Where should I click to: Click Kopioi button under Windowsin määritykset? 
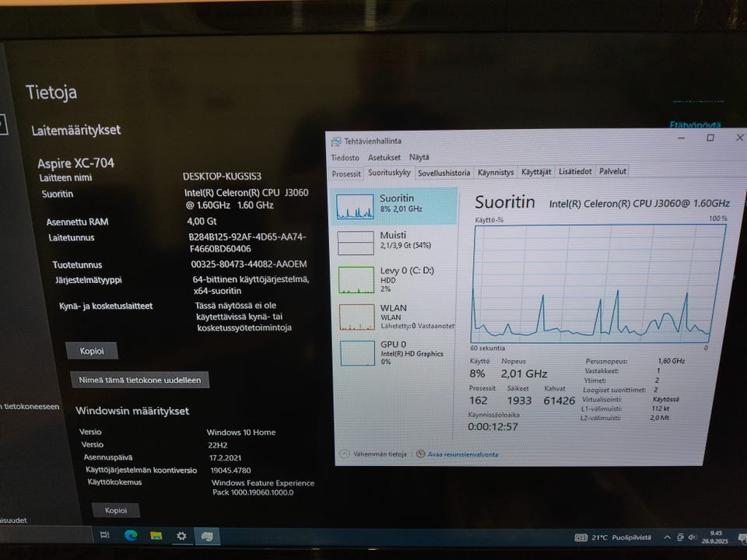point(116,510)
